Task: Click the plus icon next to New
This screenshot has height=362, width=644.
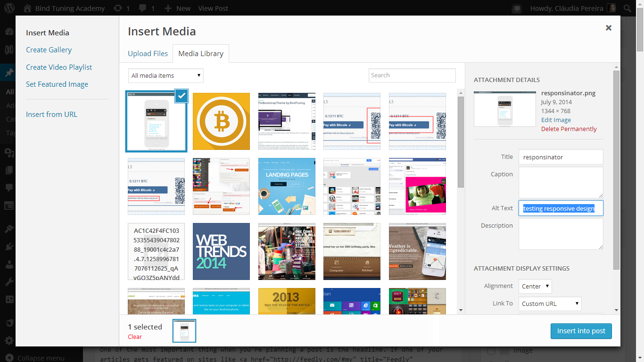Action: 168,8
